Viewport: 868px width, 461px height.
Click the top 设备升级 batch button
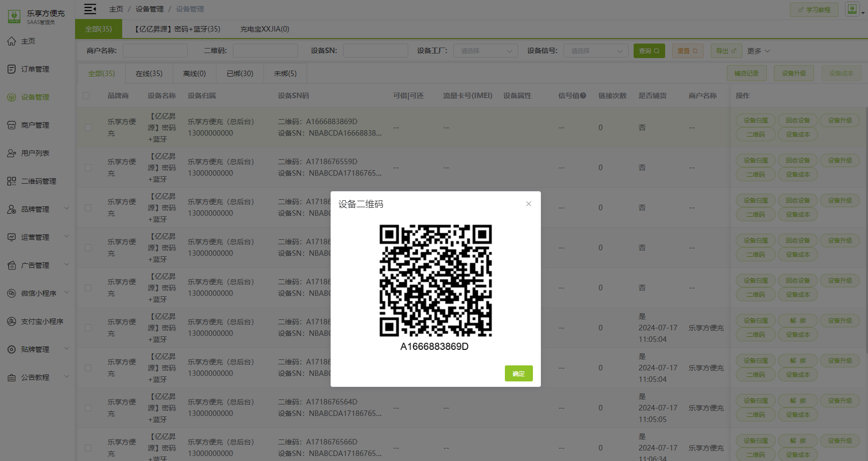(794, 73)
